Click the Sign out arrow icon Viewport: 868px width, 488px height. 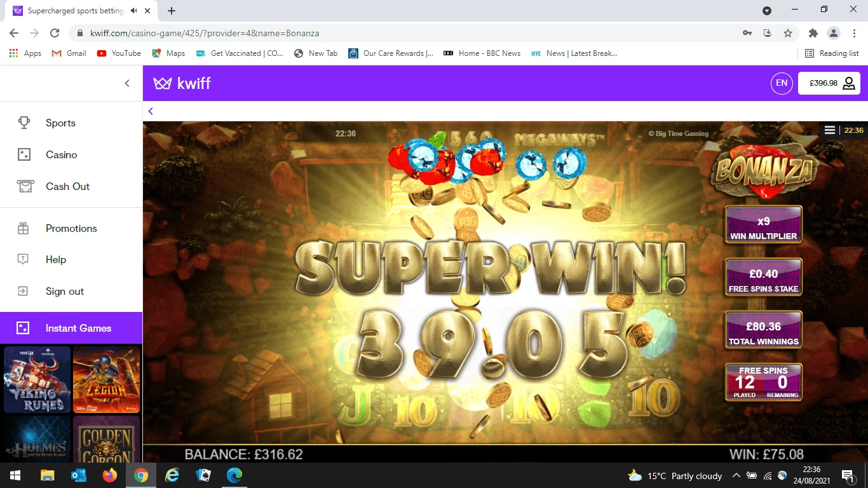click(x=23, y=291)
